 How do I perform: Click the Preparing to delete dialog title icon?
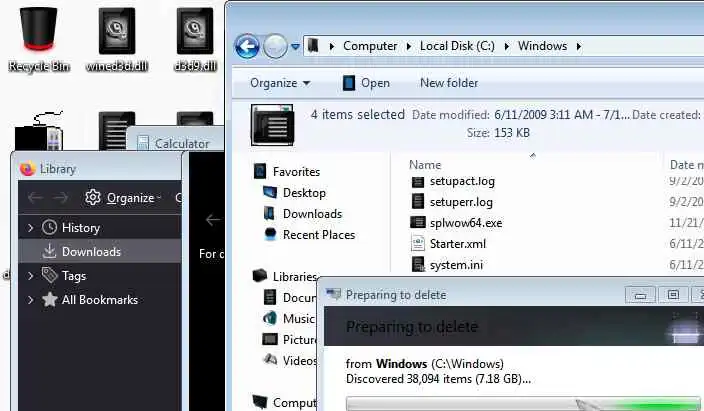tap(334, 294)
